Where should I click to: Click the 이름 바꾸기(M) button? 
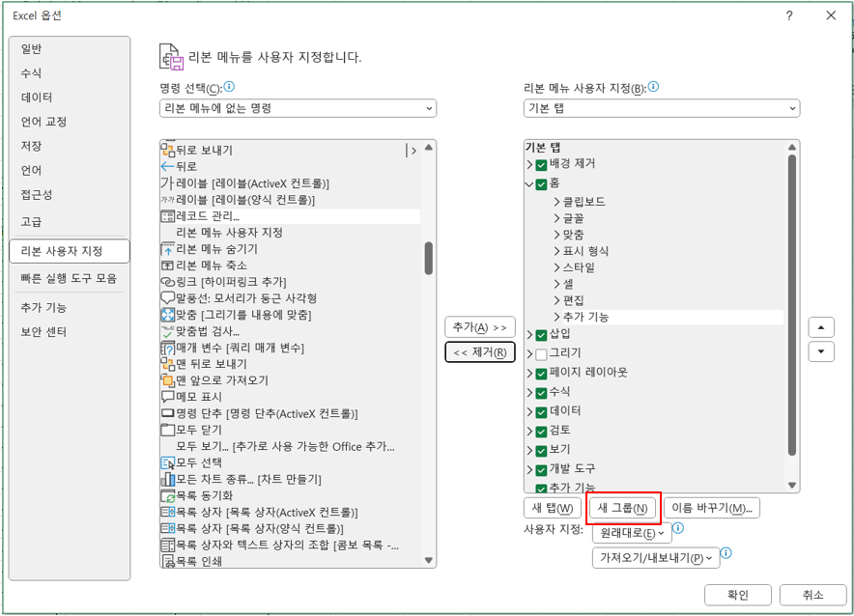[x=711, y=508]
